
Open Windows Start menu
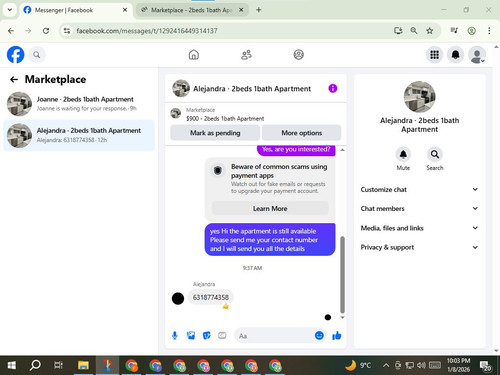coord(11,365)
